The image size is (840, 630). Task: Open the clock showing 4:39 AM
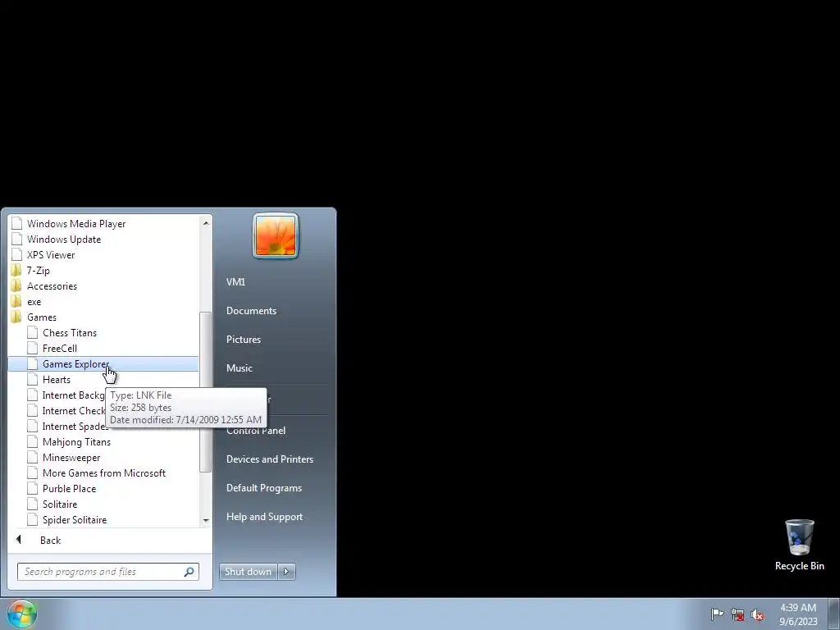point(798,614)
